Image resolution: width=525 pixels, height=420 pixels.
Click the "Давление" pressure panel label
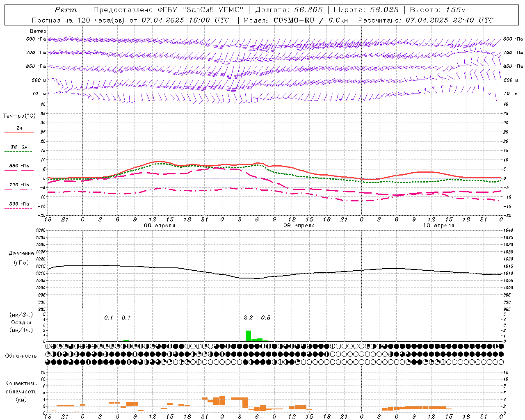click(x=21, y=253)
